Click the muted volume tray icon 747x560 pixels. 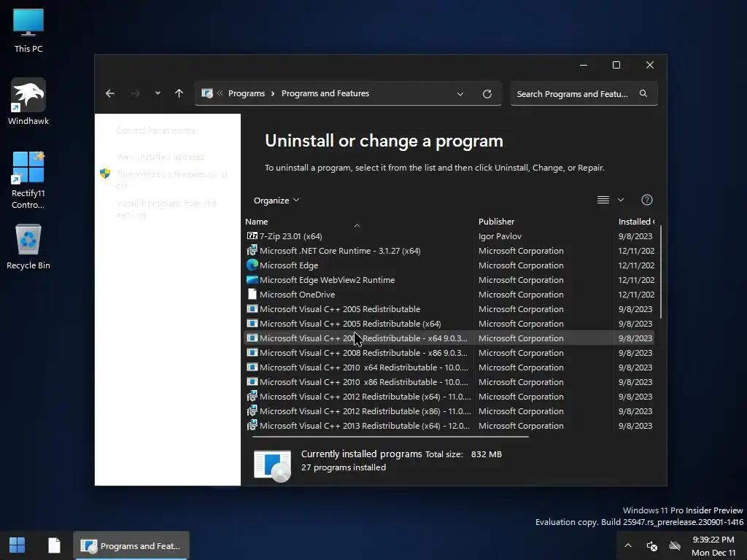[x=651, y=546]
